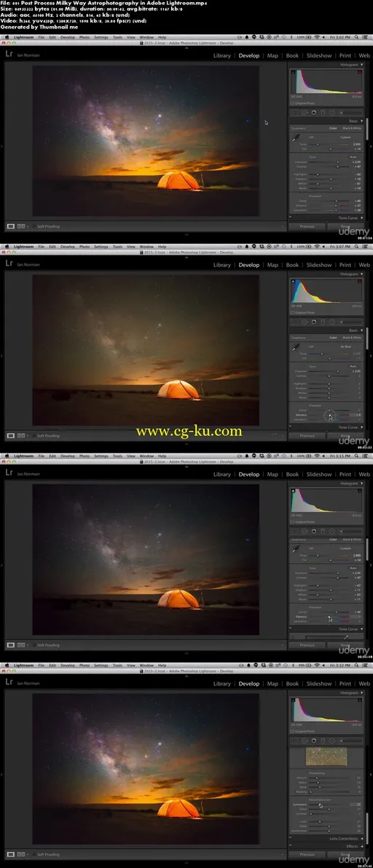Switch to Loupe view icon in 3:02 PM frame
This screenshot has width=373, height=868.
click(x=10, y=226)
